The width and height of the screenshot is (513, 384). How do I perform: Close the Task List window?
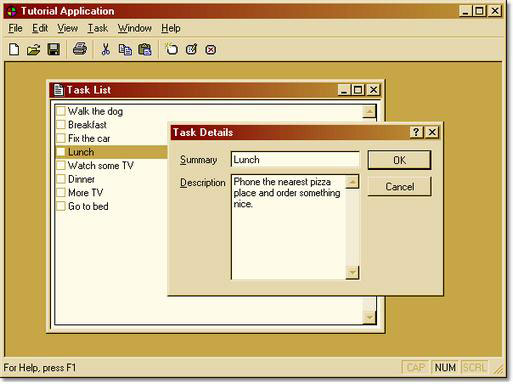pyautogui.click(x=374, y=90)
